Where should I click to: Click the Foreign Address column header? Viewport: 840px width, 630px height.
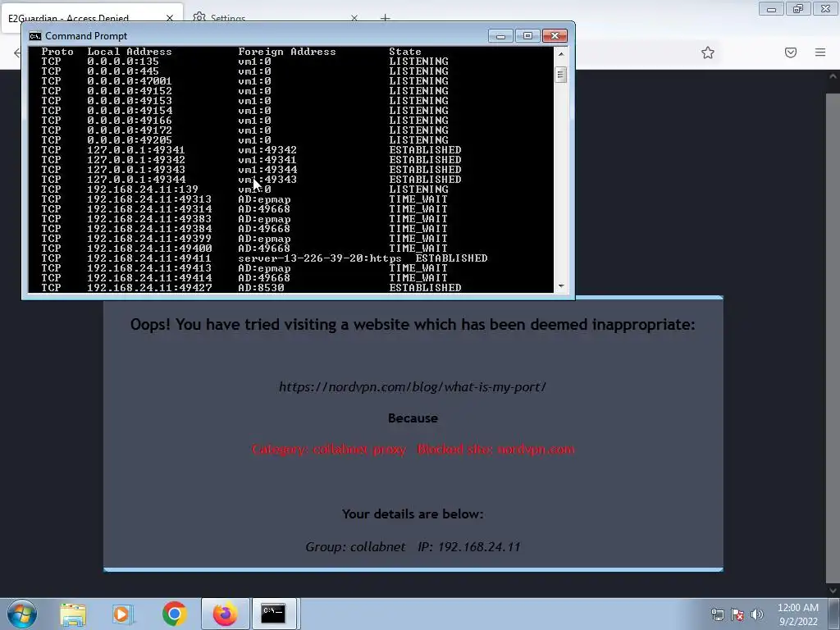click(x=286, y=52)
